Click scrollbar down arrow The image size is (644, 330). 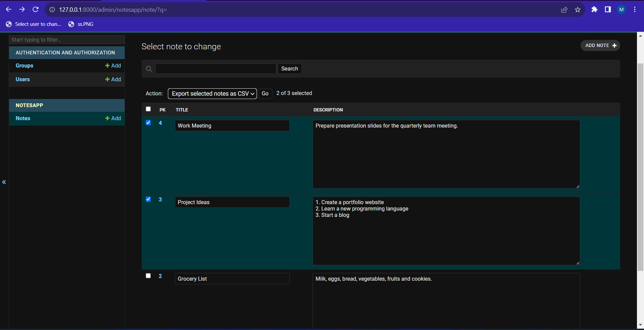coord(640,325)
